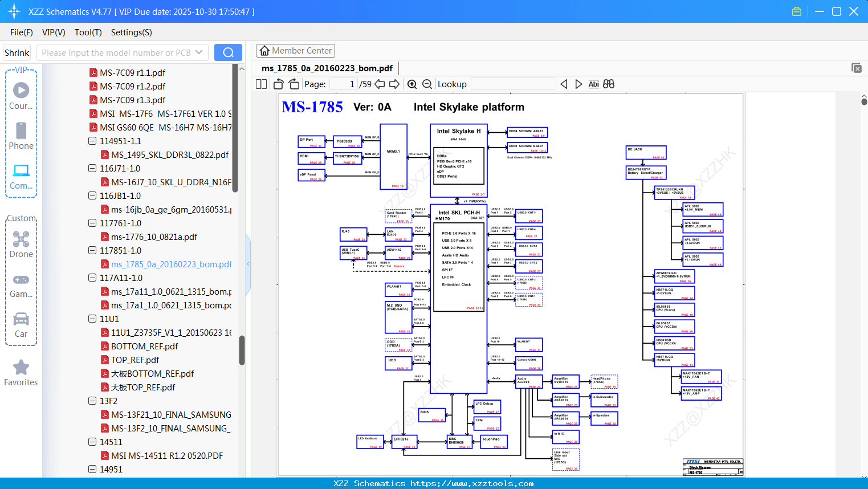
Task: Click the XZZ Schematics app logo
Action: pos(14,11)
